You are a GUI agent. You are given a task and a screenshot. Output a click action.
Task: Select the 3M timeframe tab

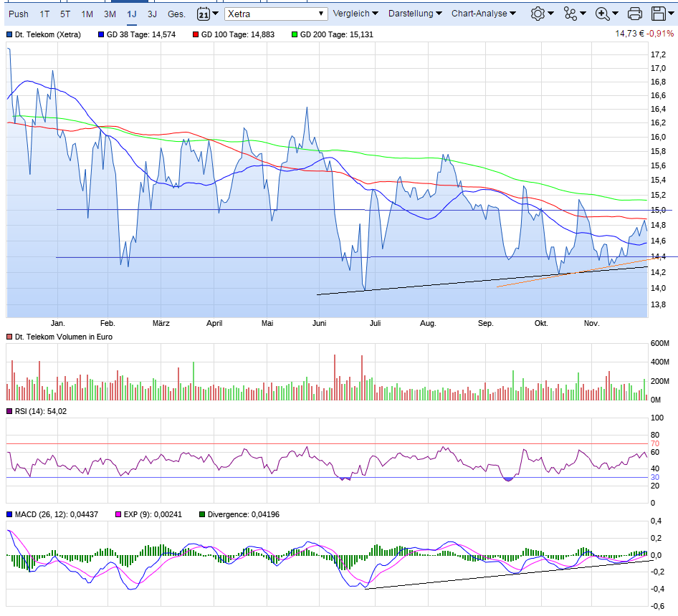click(110, 14)
